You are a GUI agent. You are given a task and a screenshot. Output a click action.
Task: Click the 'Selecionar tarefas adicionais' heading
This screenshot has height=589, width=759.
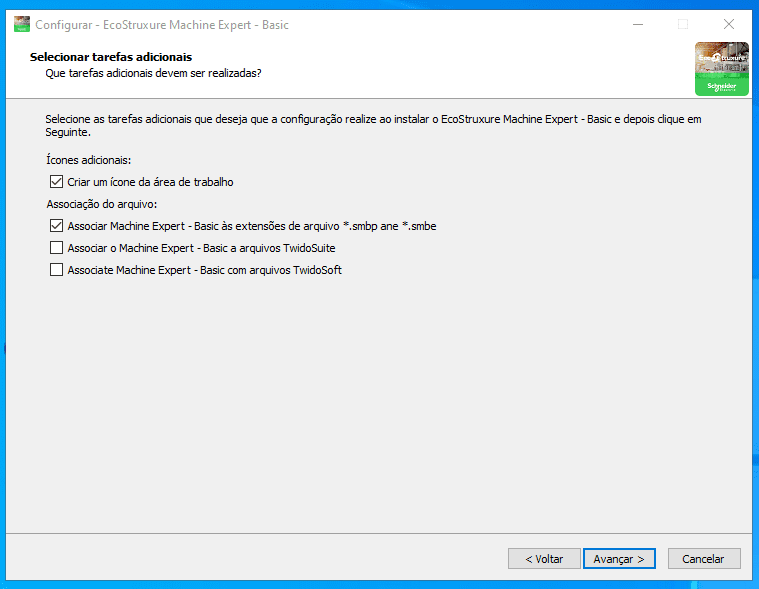click(x=111, y=57)
